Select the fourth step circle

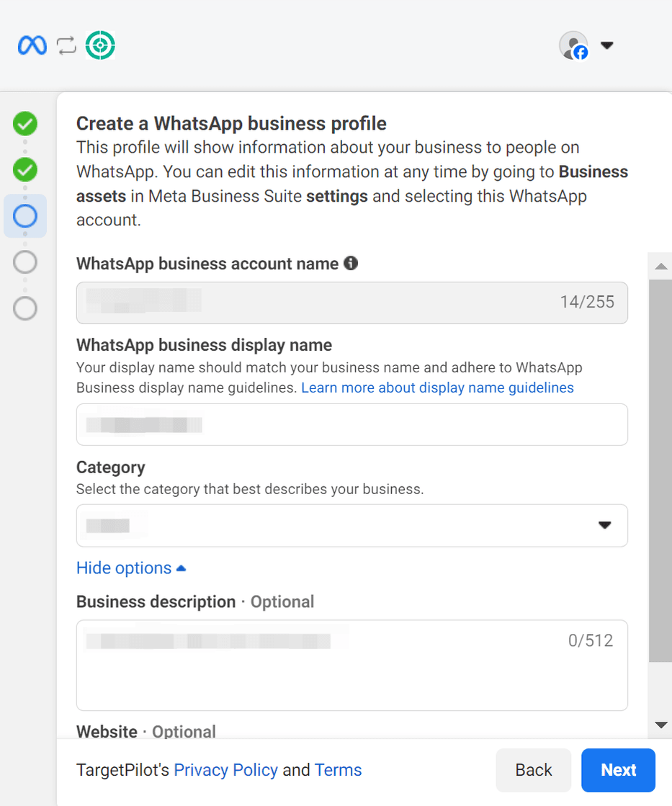point(25,262)
